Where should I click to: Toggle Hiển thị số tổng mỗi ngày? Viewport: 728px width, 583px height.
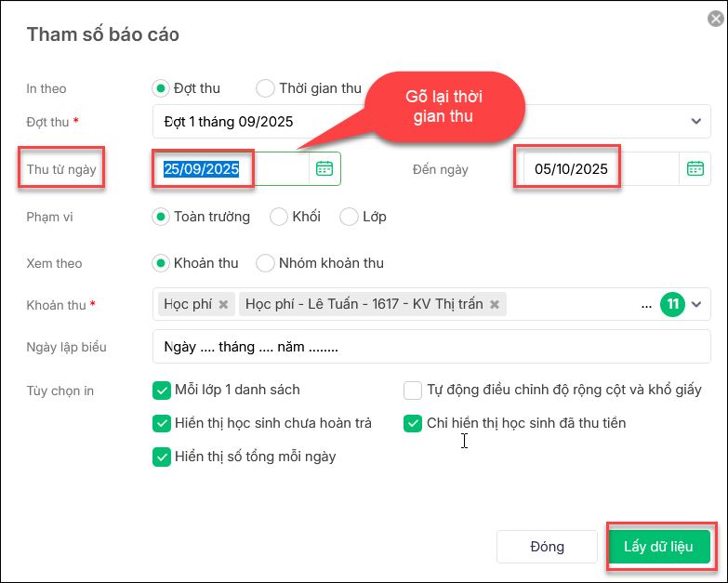point(161,457)
